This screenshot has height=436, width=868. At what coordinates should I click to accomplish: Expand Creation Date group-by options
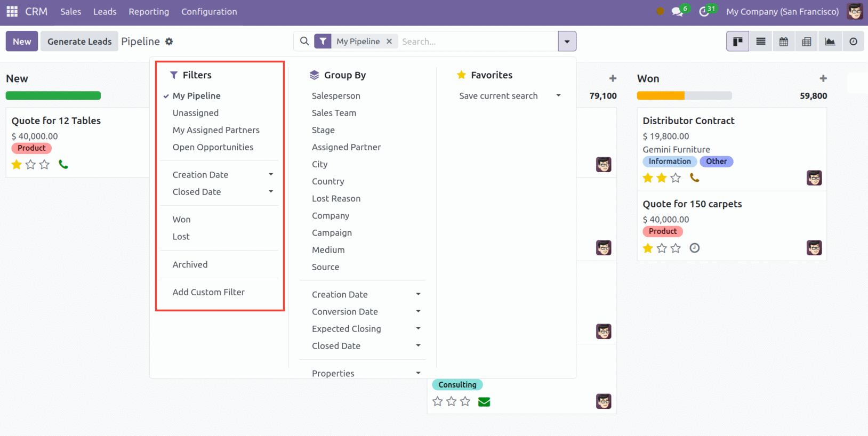[x=363, y=294]
